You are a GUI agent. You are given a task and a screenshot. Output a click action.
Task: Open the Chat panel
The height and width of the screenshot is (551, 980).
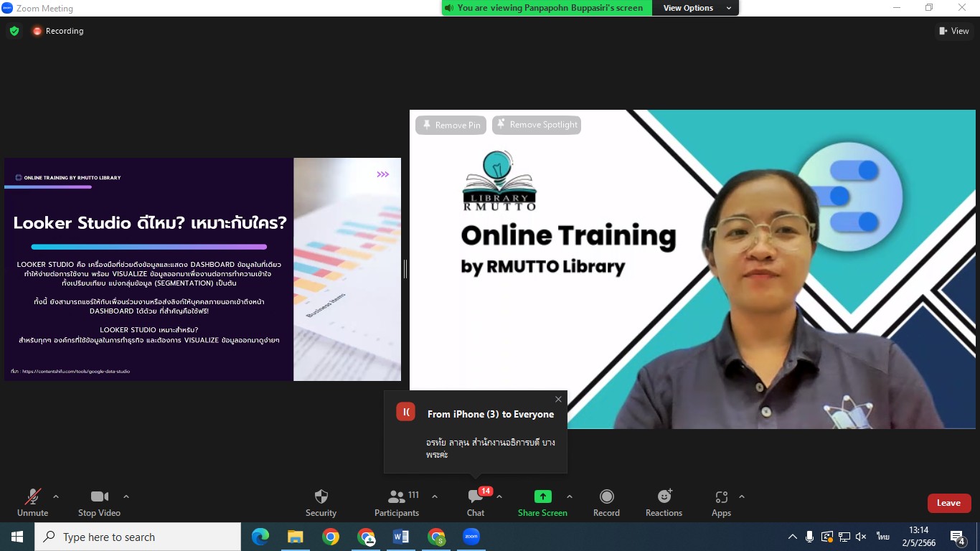[x=476, y=502]
